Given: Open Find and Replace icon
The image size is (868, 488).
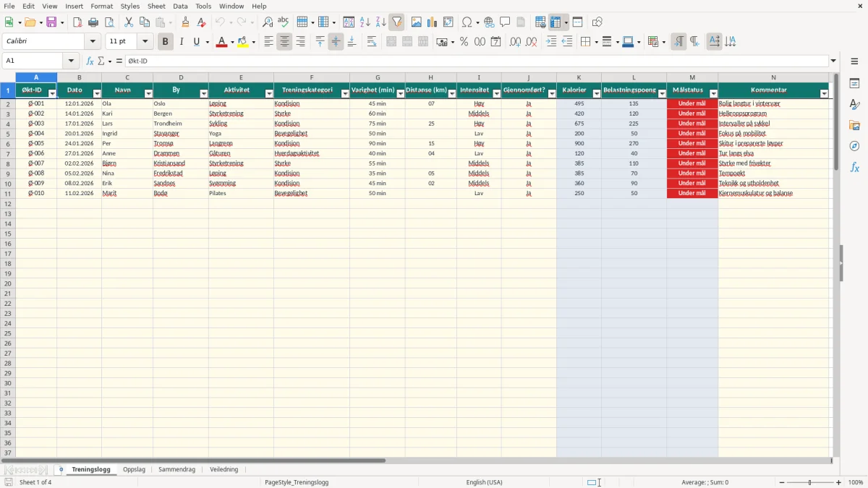Looking at the screenshot, I should click(268, 22).
